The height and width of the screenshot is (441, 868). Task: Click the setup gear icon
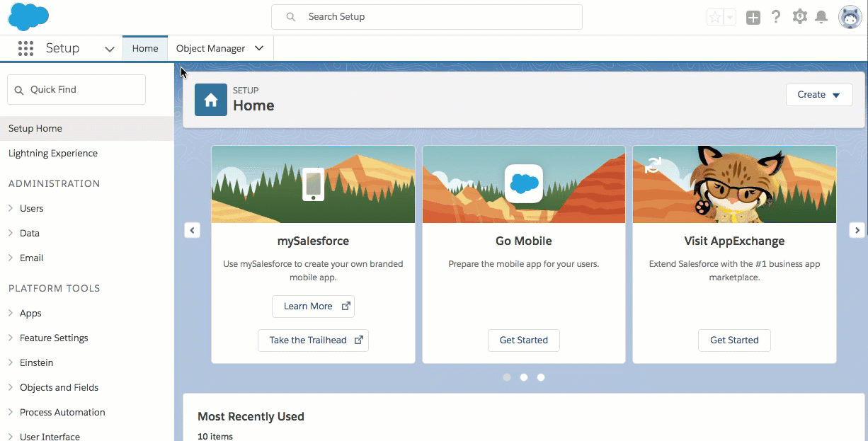799,17
